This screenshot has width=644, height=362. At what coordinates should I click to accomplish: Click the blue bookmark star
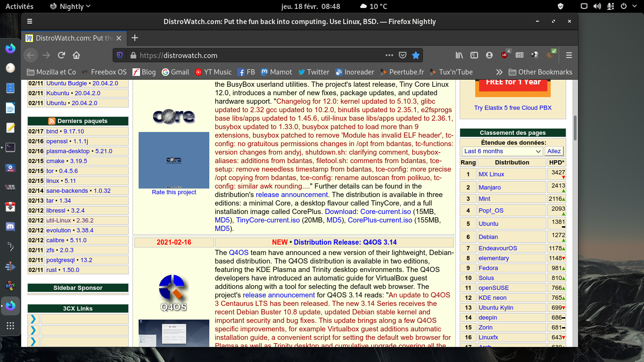(415, 55)
